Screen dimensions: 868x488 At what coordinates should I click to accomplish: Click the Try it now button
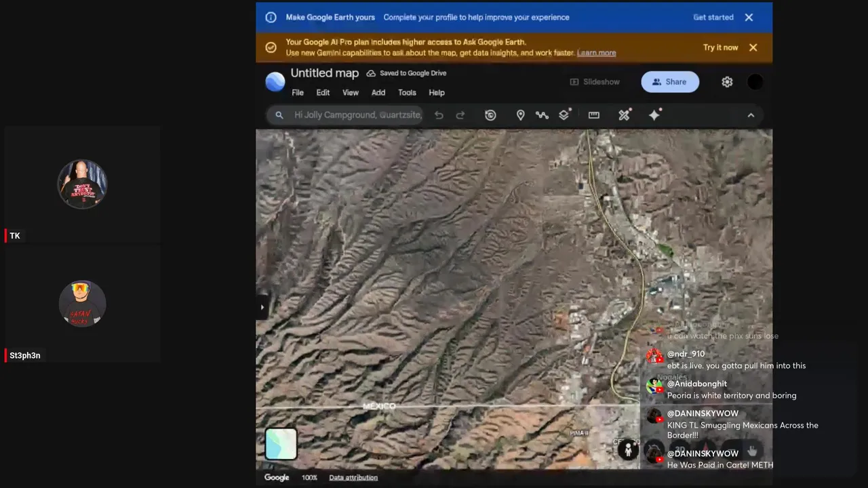click(720, 47)
